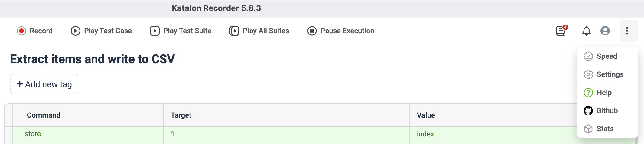The width and height of the screenshot is (644, 144).
Task: Click the Add new tag button
Action: [x=44, y=84]
